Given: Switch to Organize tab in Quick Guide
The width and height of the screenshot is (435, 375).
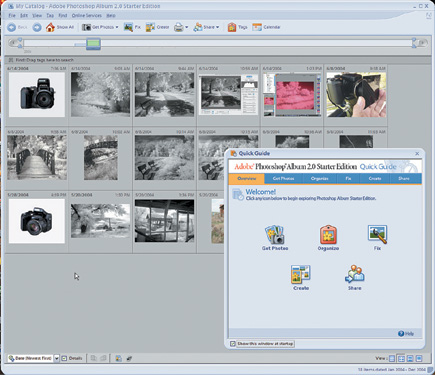Looking at the screenshot, I should pos(320,179).
